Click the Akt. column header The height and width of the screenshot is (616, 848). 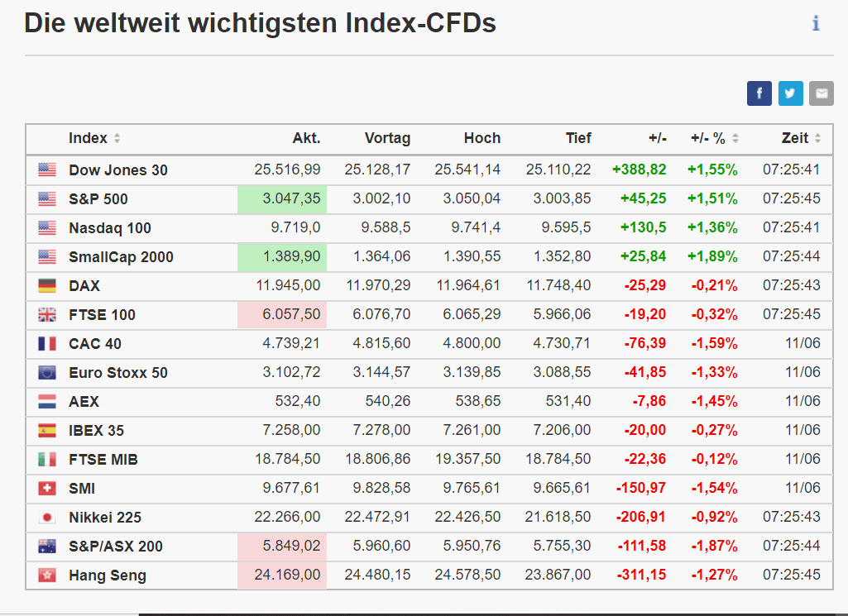(x=306, y=138)
